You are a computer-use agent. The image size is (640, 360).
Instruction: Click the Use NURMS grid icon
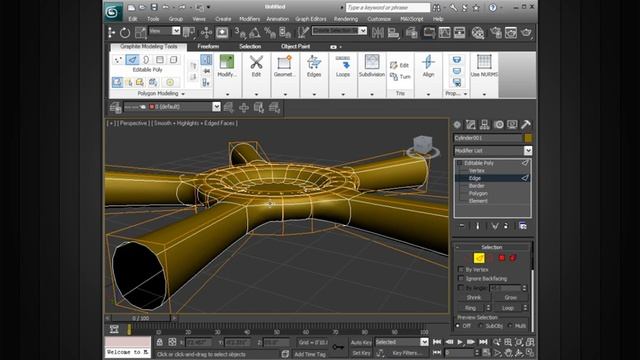[x=484, y=62]
